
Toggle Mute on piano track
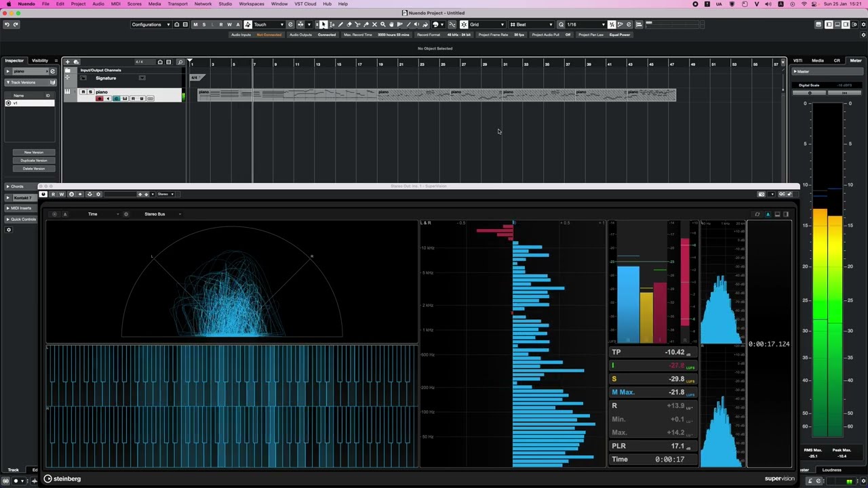[83, 91]
